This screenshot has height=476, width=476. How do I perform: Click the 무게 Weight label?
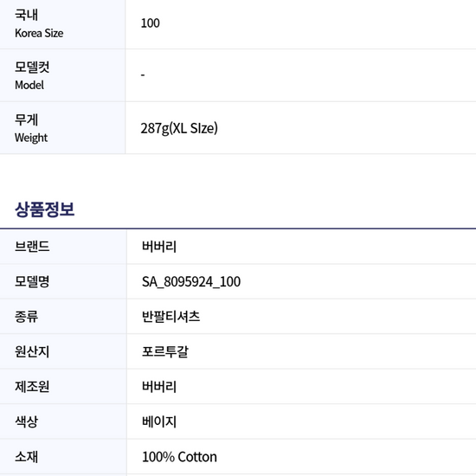pos(31,128)
